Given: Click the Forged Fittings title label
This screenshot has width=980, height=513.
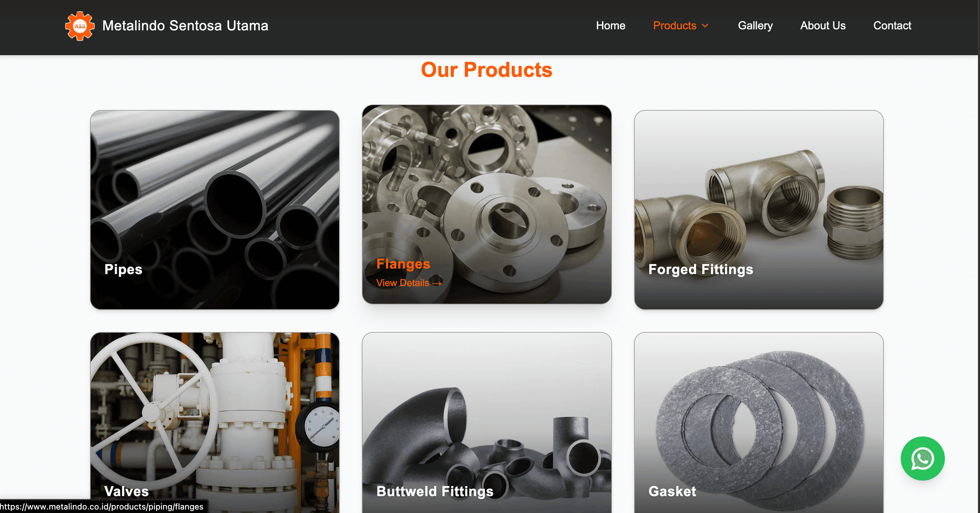Looking at the screenshot, I should [x=701, y=270].
